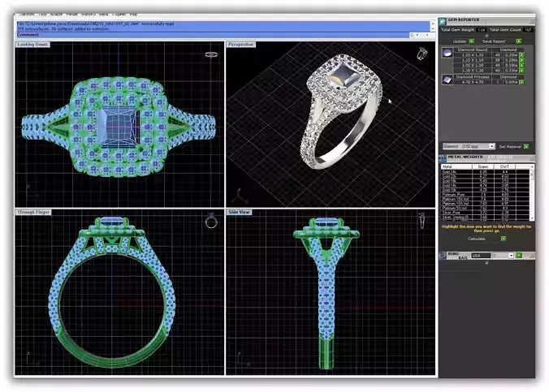Click the Metal Weights table scroll down arrow

click(532, 218)
